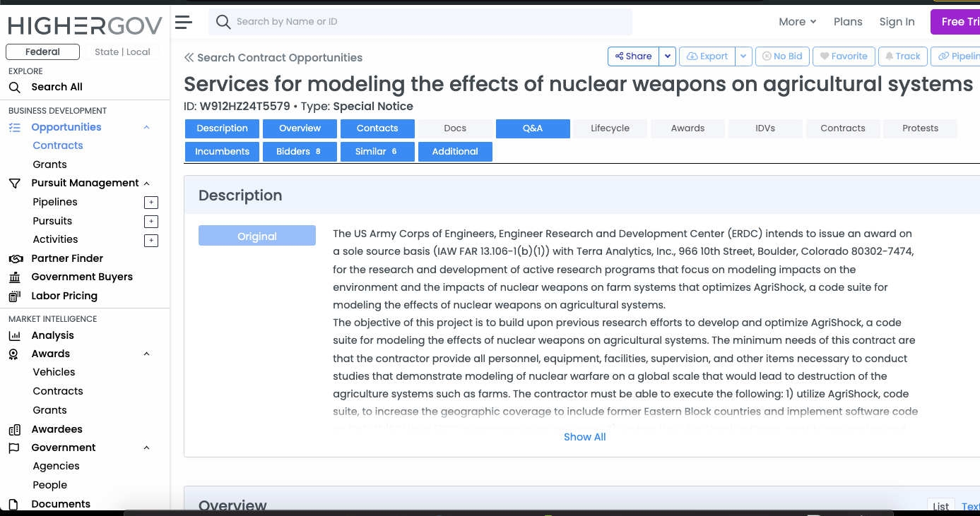This screenshot has width=980, height=516.
Task: Collapse the Pursuit Management section
Action: tap(147, 184)
